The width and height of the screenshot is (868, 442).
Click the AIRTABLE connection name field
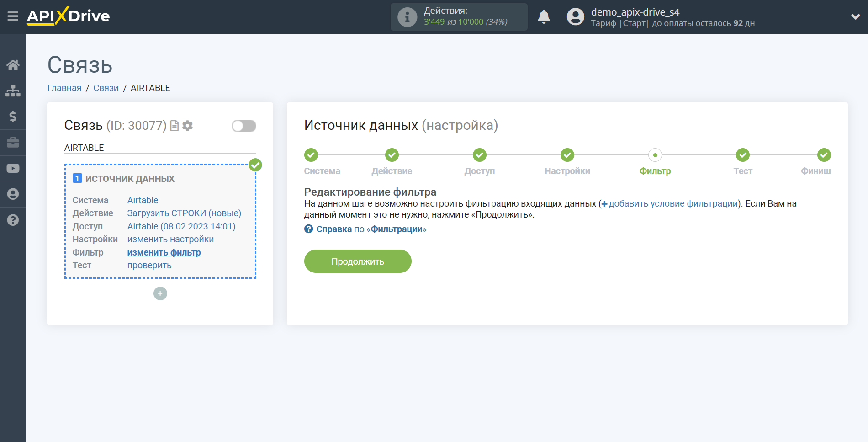coord(160,148)
